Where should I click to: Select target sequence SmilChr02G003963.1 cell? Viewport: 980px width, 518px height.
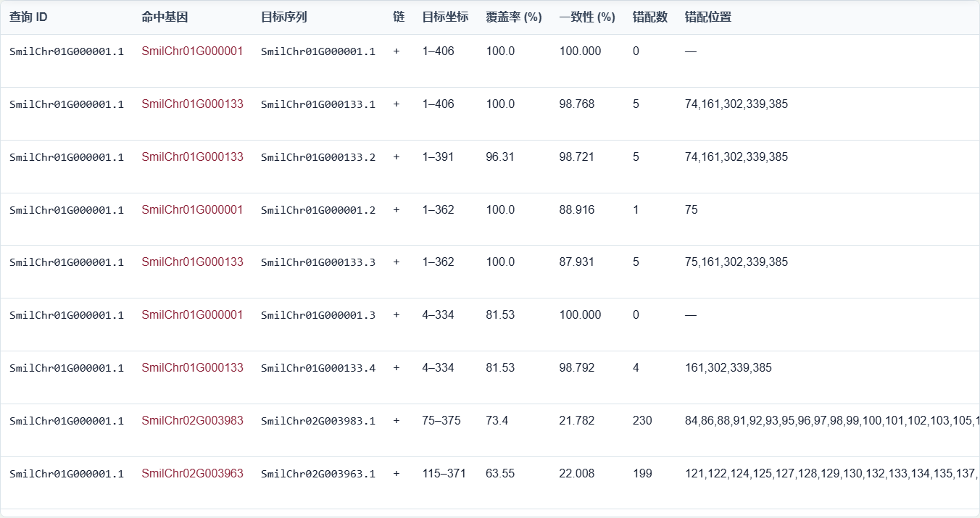point(318,474)
